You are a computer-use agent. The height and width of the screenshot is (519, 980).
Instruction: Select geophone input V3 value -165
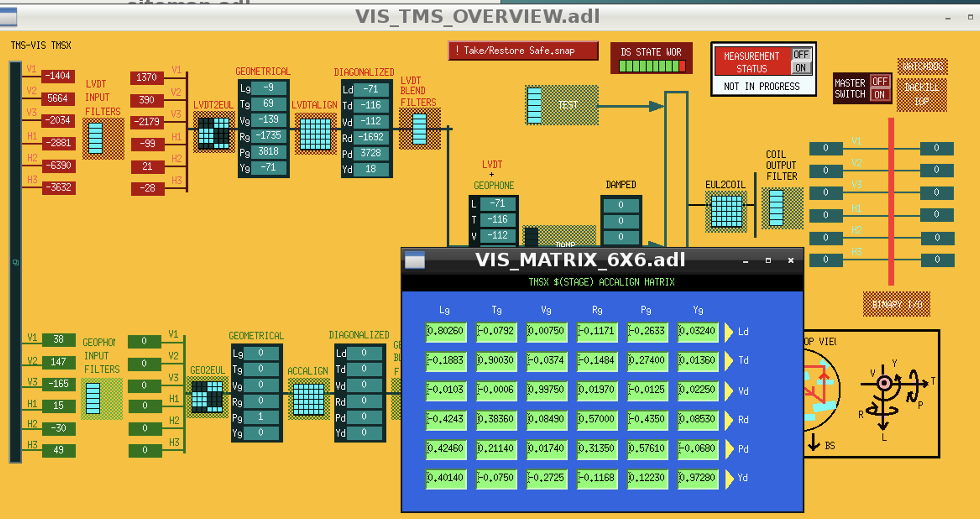point(58,384)
